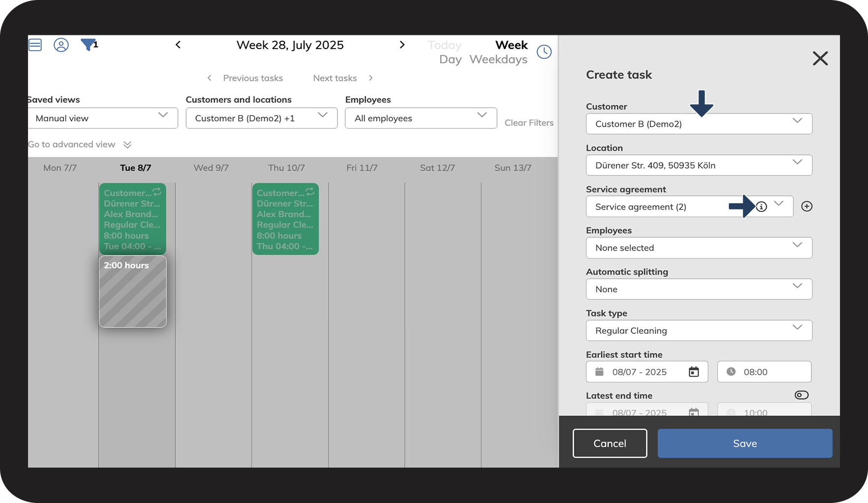Open the Tuesday green task card
Screen dimensions: 868x503
point(133,219)
